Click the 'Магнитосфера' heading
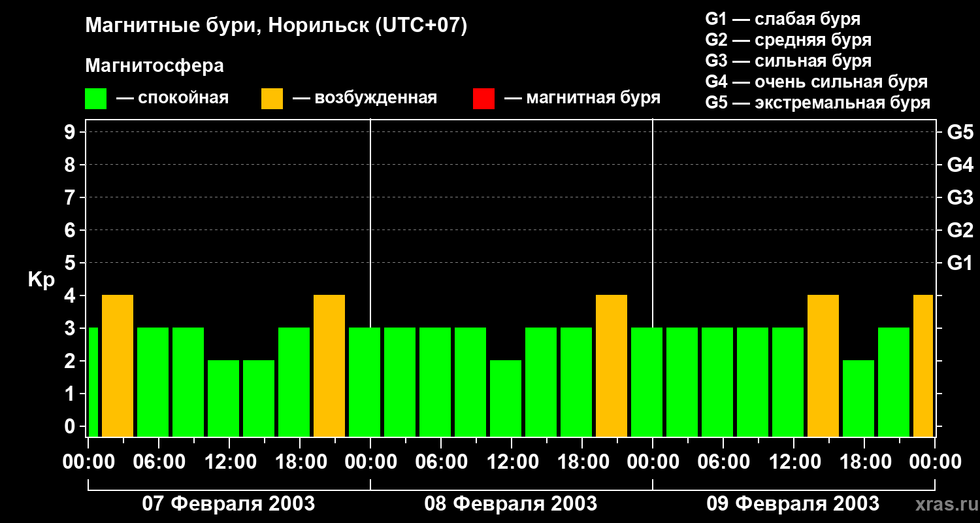This screenshot has width=980, height=523. (x=155, y=66)
